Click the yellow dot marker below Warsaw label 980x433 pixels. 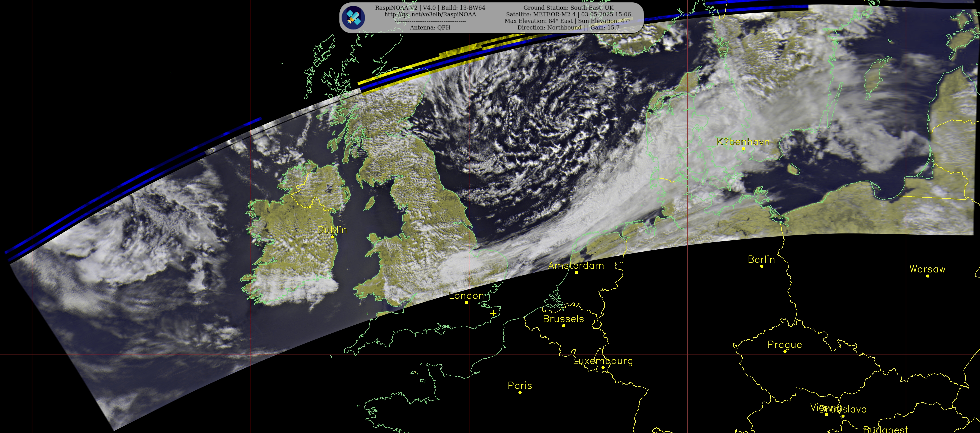click(x=928, y=276)
